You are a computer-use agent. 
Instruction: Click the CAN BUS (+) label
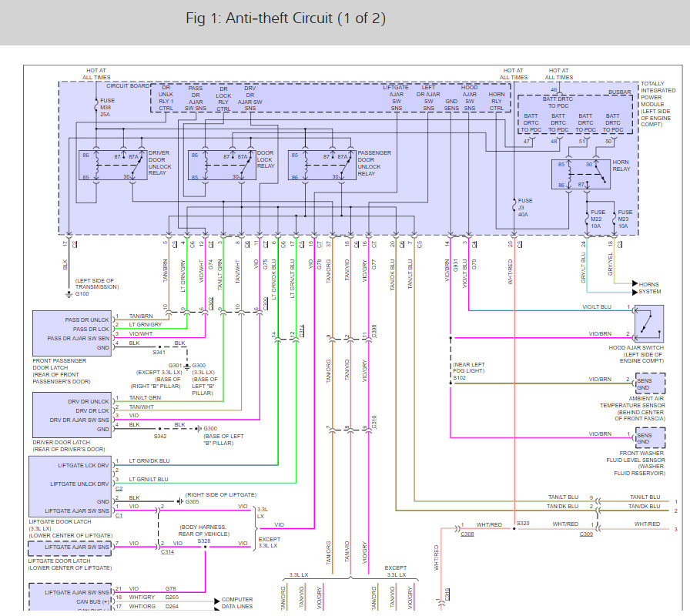click(x=93, y=601)
